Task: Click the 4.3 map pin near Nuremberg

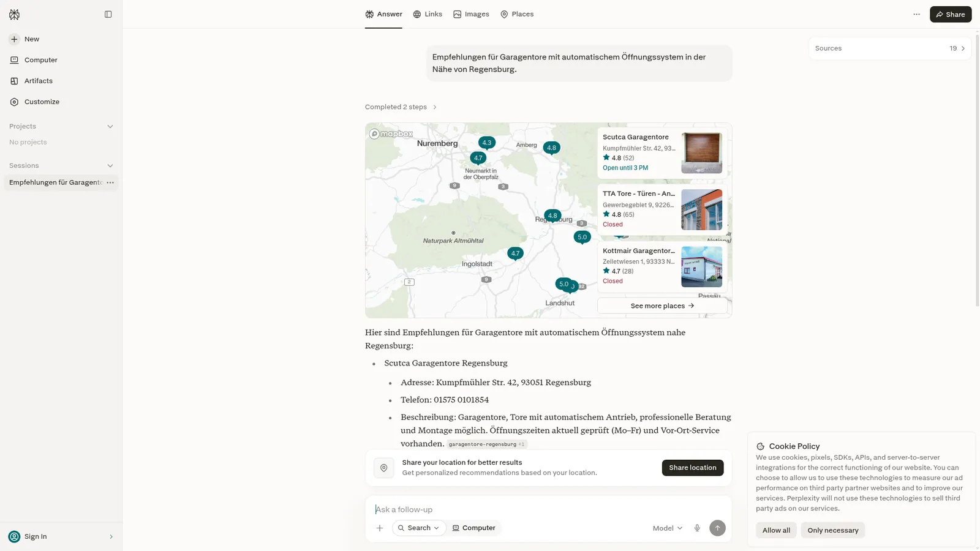Action: click(x=487, y=143)
